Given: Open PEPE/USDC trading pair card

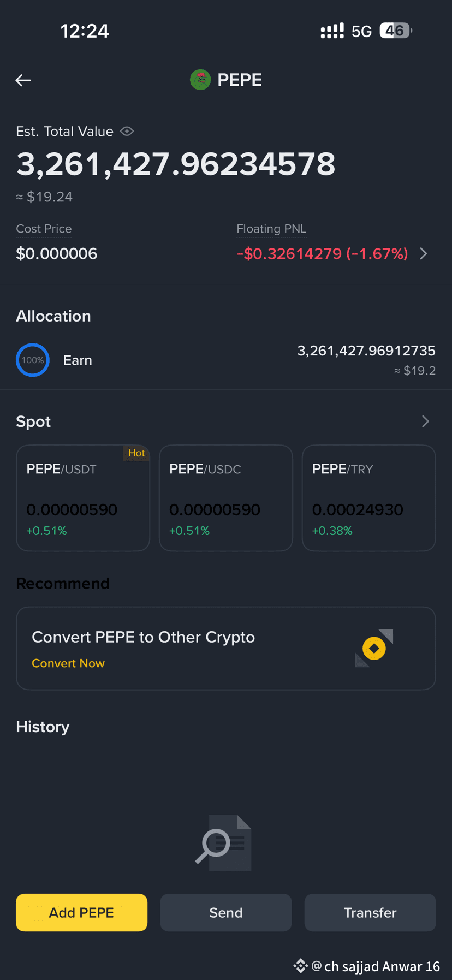Looking at the screenshot, I should (226, 498).
